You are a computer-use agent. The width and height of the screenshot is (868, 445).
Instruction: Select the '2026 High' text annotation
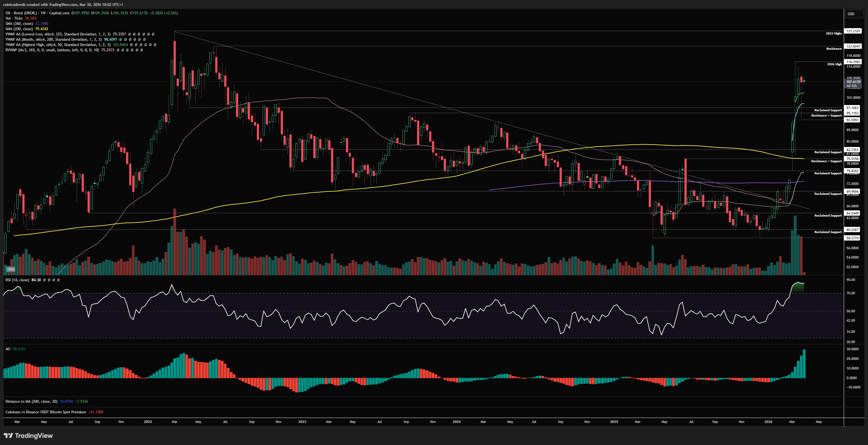[x=834, y=64]
